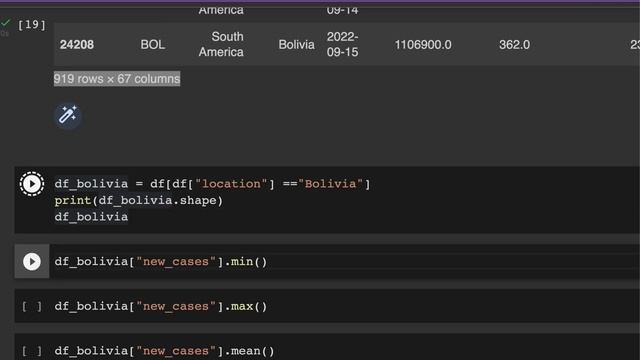Click the new_cases .max() code text
Screen dimensions: 640x360
(x=161, y=307)
